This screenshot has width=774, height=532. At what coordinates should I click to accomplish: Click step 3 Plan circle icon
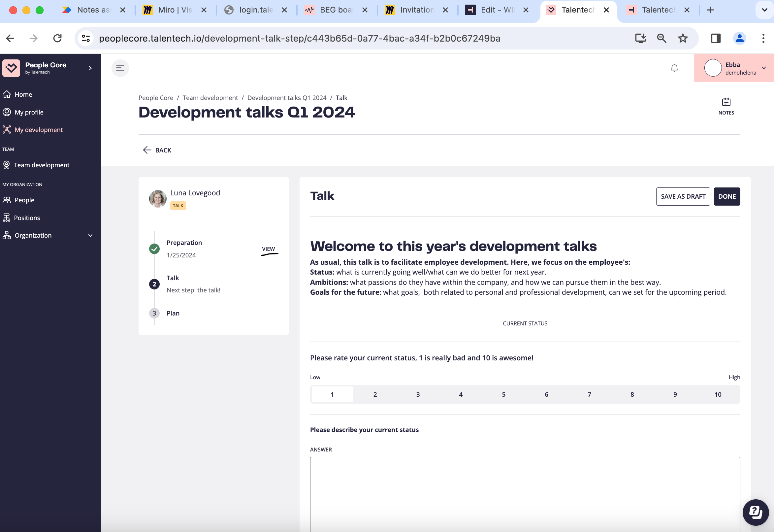(x=154, y=313)
